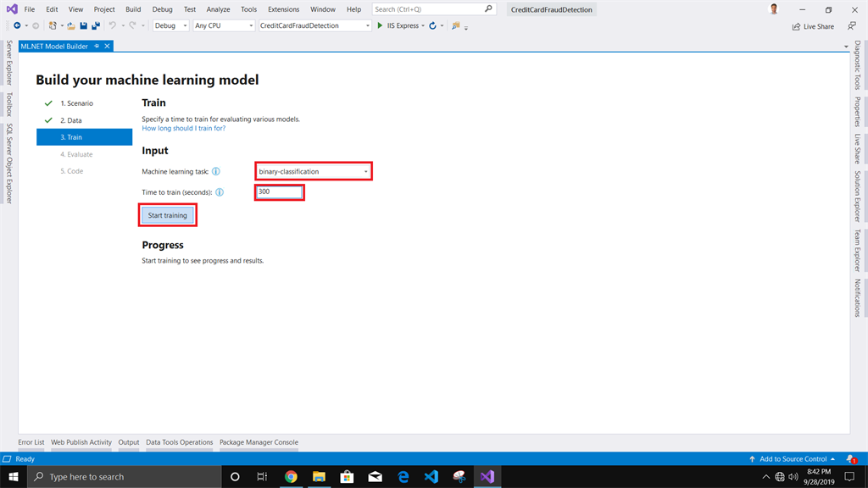
Task: Select the 3. Train step
Action: pyautogui.click(x=84, y=137)
